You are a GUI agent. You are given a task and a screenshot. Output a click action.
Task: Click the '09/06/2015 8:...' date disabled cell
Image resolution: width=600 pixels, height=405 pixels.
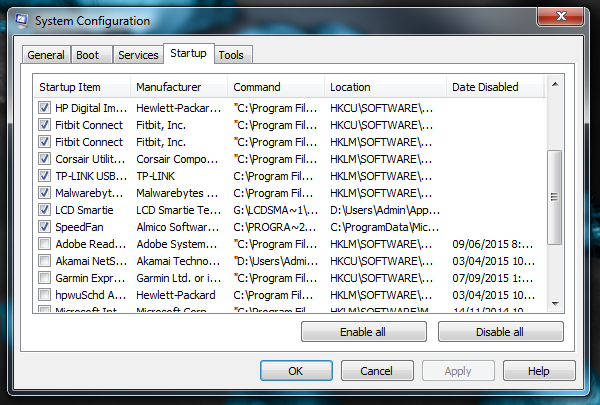pyautogui.click(x=492, y=244)
